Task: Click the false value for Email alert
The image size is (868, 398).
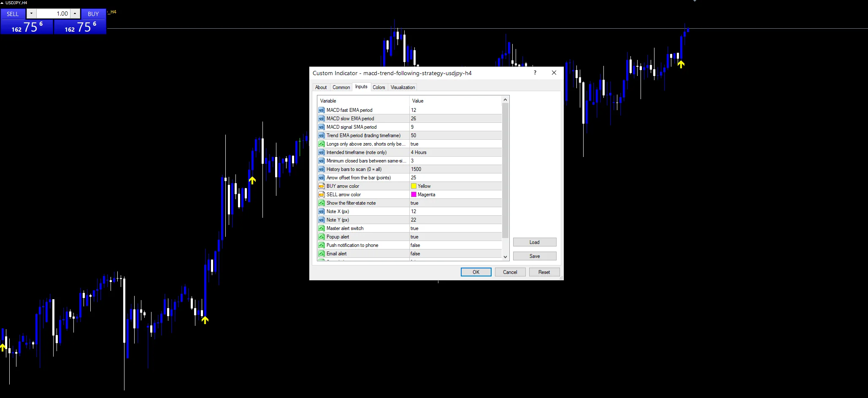Action: (x=415, y=254)
